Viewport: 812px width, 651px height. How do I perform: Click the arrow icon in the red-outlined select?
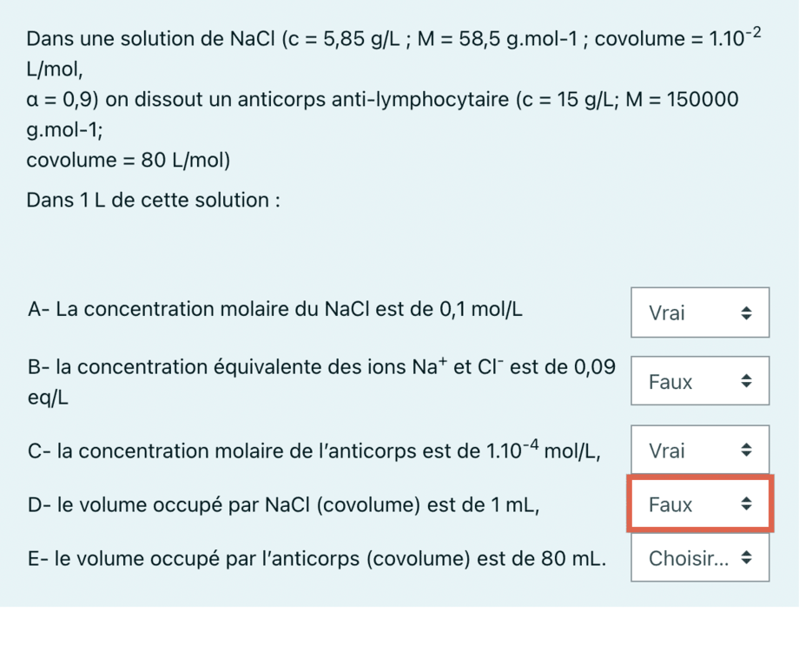tap(745, 504)
